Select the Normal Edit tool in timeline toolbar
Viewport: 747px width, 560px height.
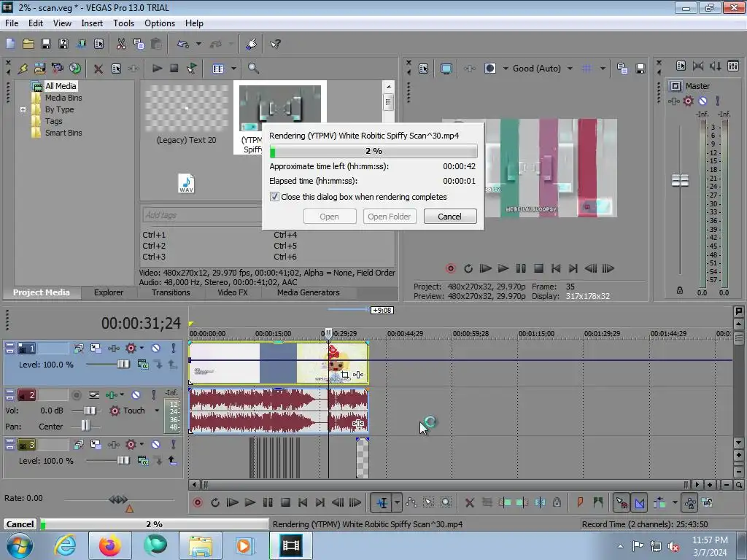[x=382, y=502]
